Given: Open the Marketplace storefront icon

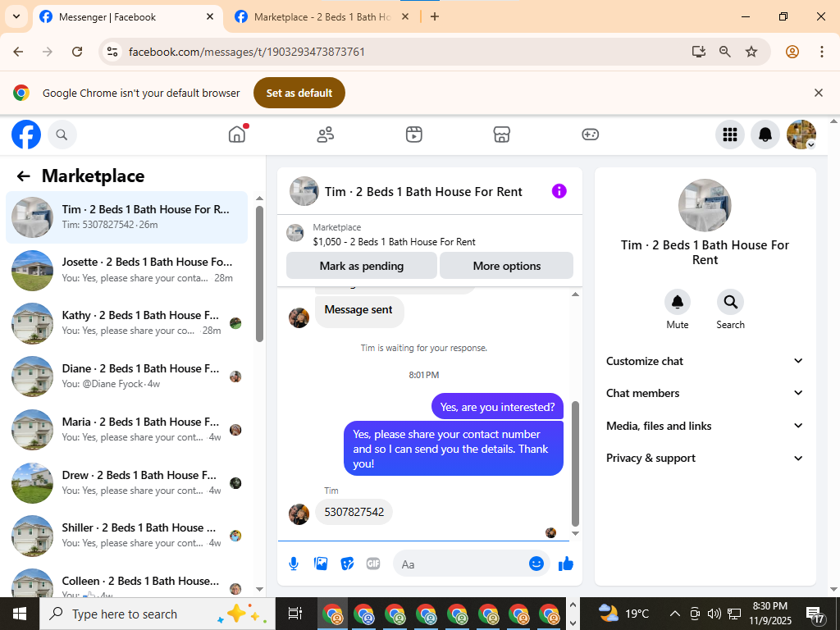Looking at the screenshot, I should tap(501, 135).
